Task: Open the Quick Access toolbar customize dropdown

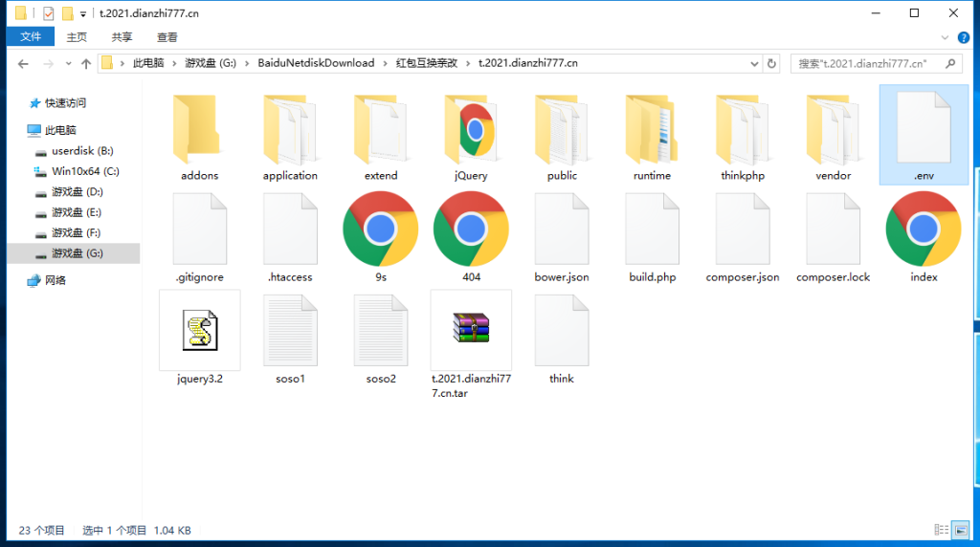Action: 83,13
